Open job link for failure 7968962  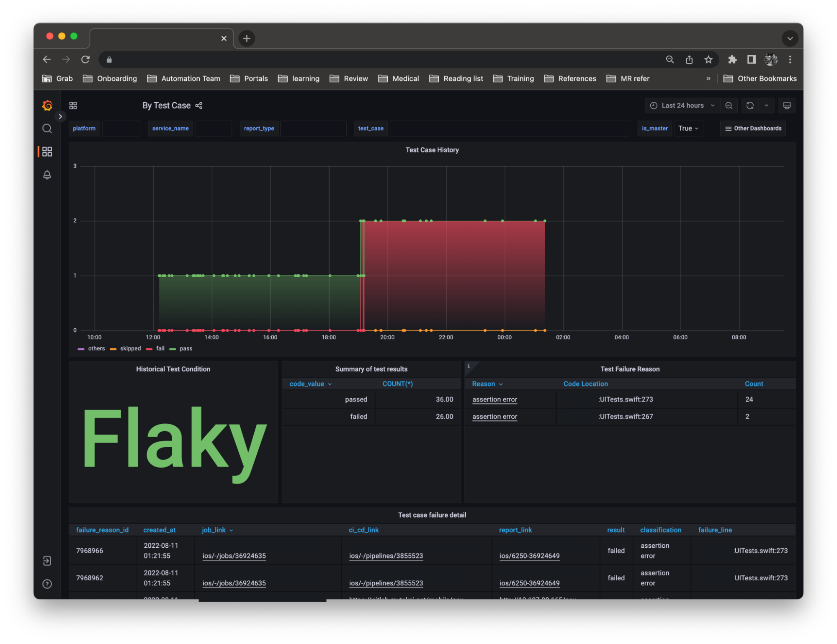[x=234, y=583]
